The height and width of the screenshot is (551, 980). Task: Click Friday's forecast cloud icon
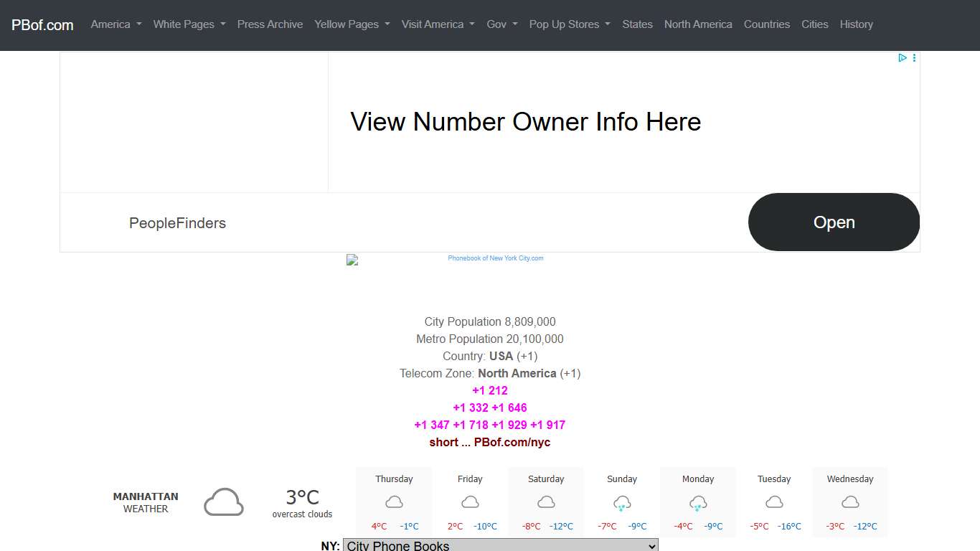pyautogui.click(x=470, y=502)
